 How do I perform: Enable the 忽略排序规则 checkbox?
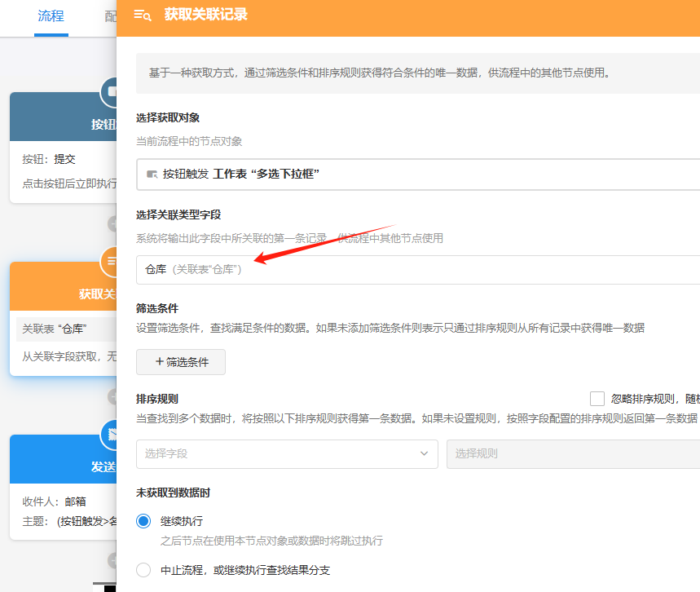pos(597,399)
